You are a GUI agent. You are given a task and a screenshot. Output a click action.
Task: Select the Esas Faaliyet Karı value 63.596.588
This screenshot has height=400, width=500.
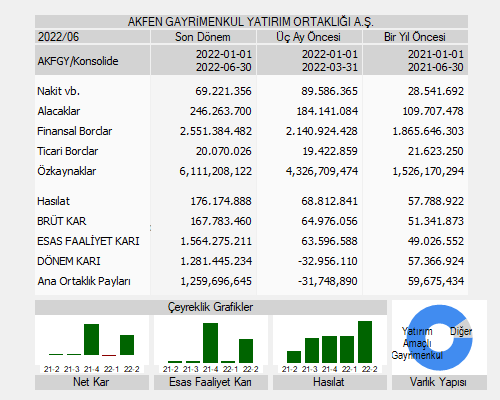329,241
